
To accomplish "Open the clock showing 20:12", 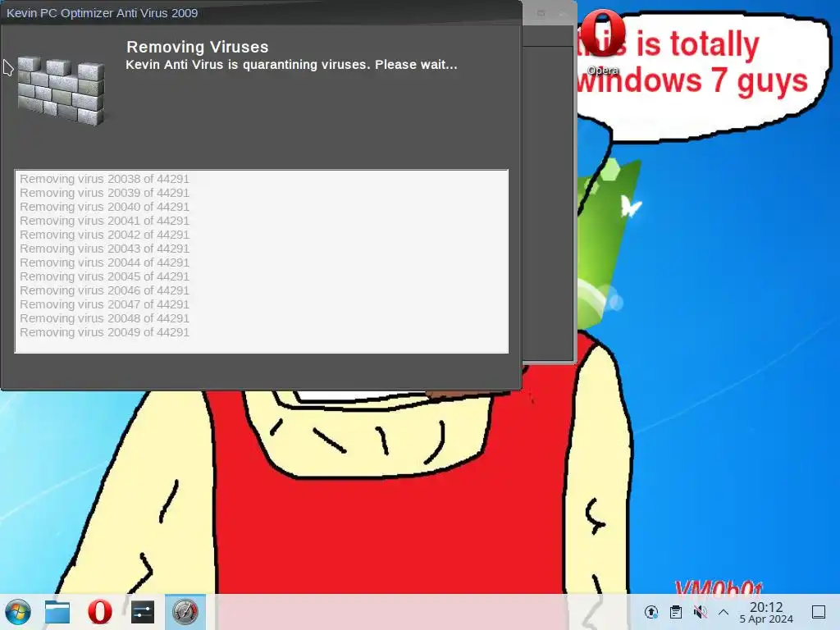I will (x=766, y=612).
